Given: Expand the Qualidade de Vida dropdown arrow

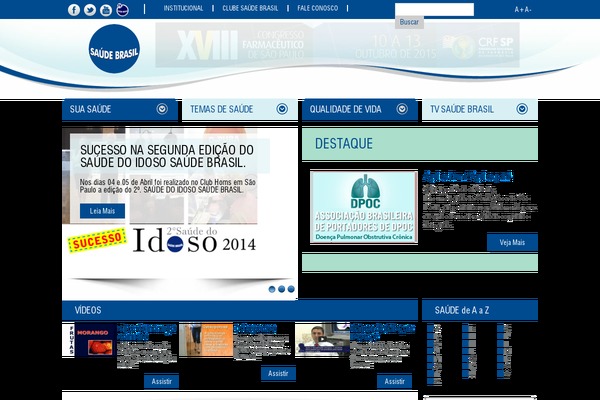Looking at the screenshot, I should pyautogui.click(x=402, y=109).
